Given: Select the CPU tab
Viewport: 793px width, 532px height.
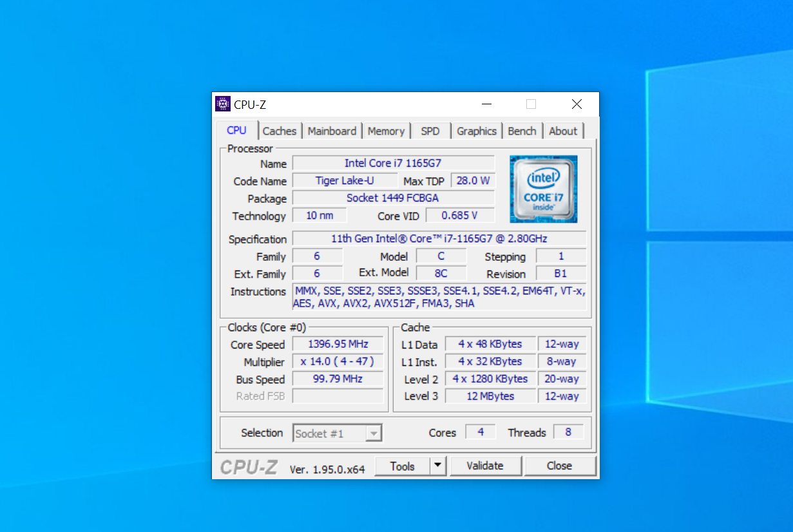Looking at the screenshot, I should click(x=236, y=130).
